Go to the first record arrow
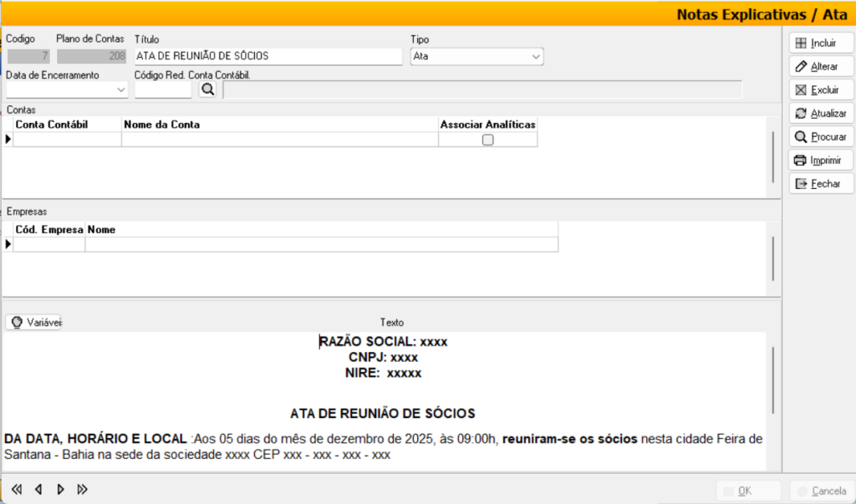The height and width of the screenshot is (504, 856). coord(16,490)
